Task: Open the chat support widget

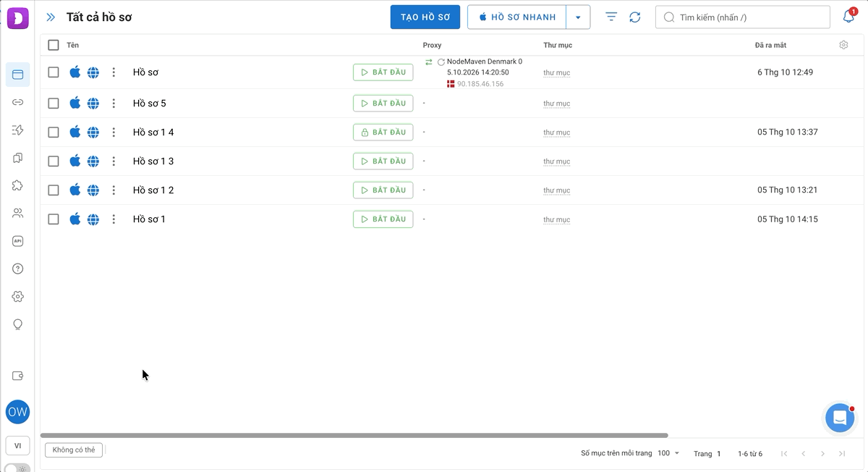Action: [x=840, y=418]
